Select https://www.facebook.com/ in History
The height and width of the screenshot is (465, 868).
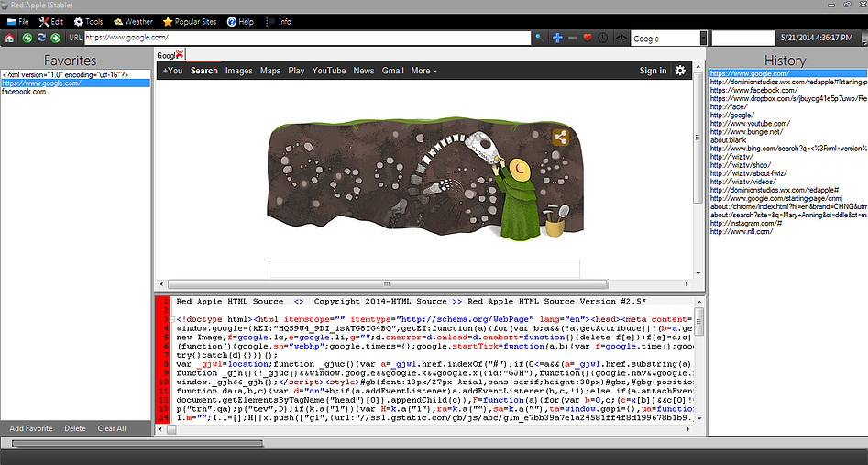754,90
